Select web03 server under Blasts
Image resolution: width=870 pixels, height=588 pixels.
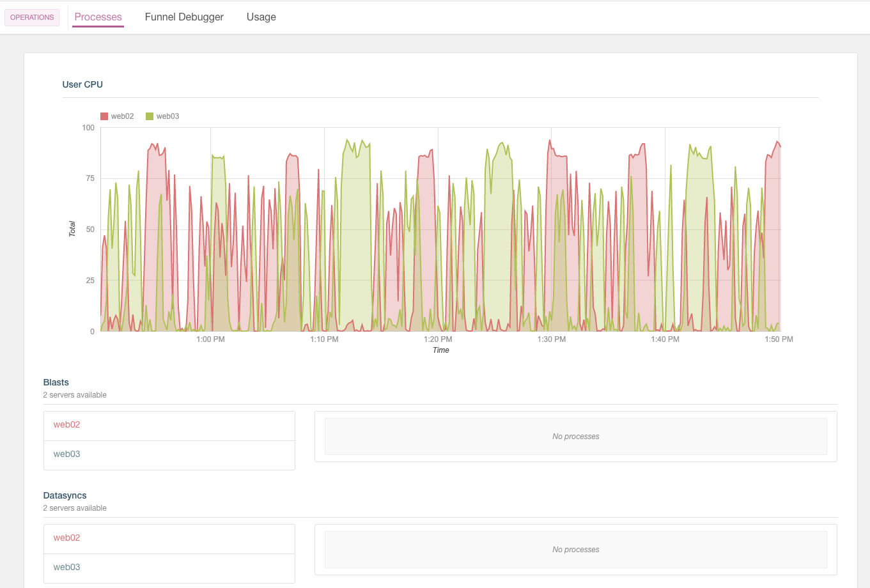pyautogui.click(x=169, y=455)
